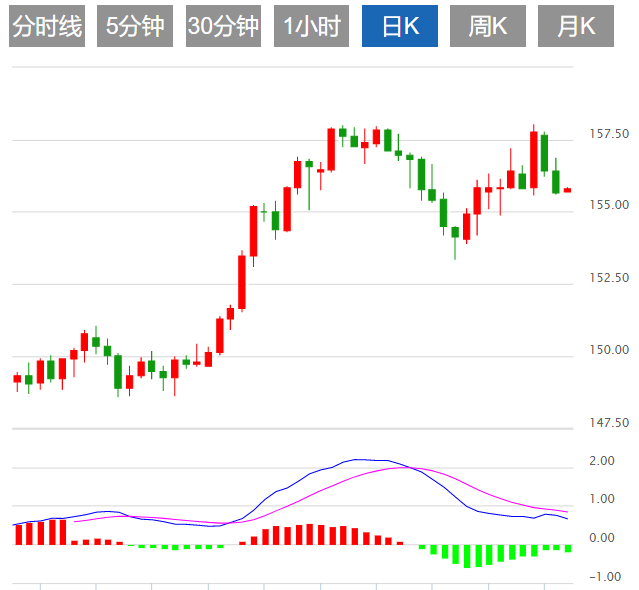This screenshot has width=639, height=590.
Task: Select the 30分钟 interval tab
Action: point(223,26)
